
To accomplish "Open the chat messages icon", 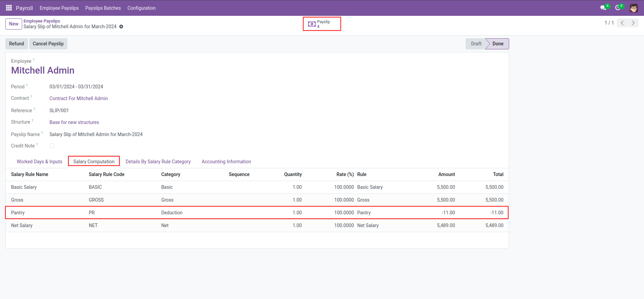I will 603,8.
